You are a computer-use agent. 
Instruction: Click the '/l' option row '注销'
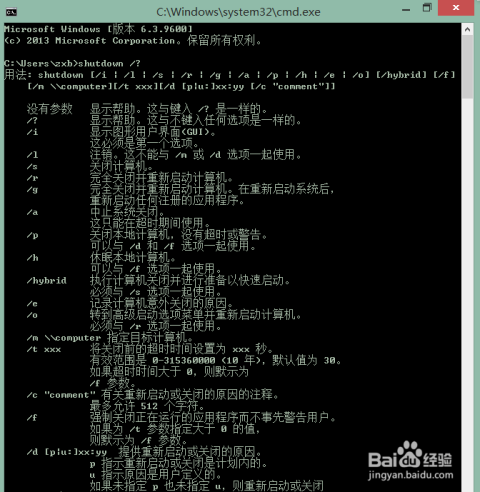click(164, 155)
